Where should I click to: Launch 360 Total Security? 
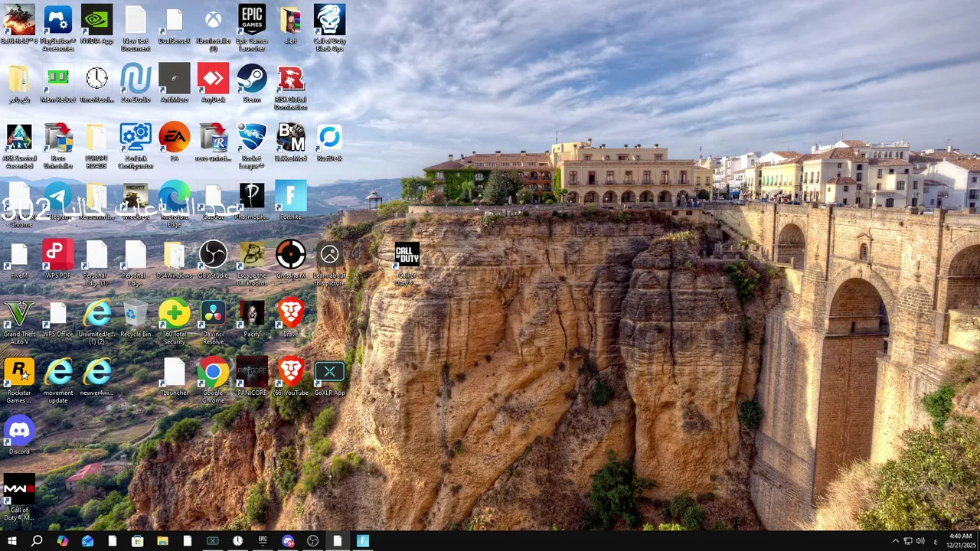[x=175, y=321]
